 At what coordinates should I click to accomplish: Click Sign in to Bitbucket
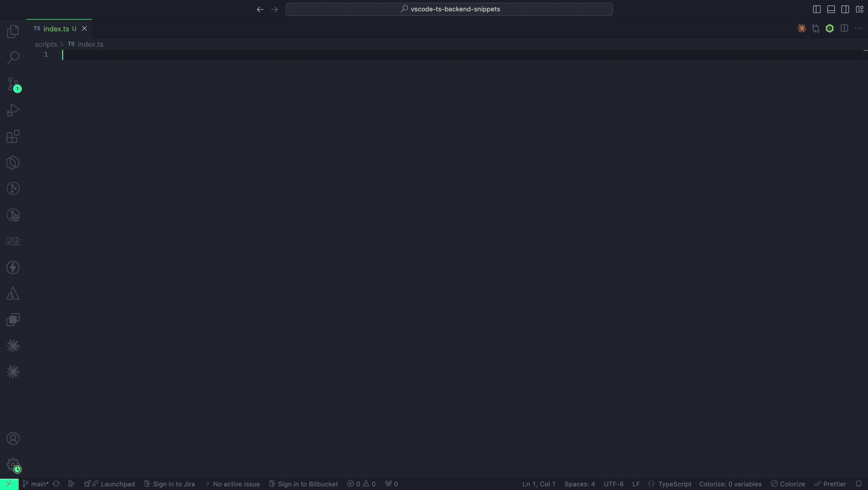point(303,484)
